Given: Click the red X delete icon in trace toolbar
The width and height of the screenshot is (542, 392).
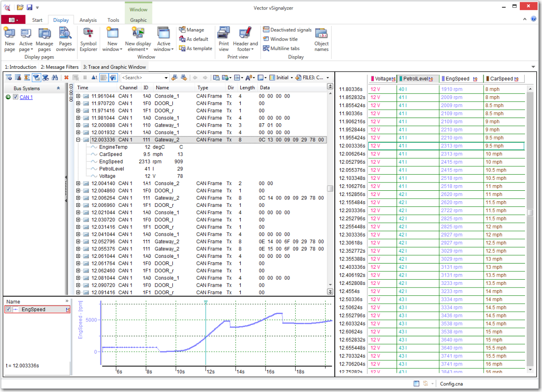Looking at the screenshot, I should (66, 78).
